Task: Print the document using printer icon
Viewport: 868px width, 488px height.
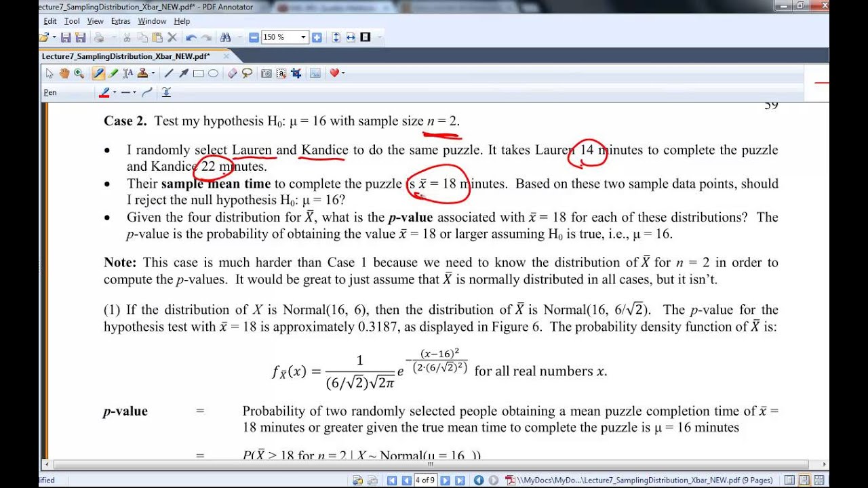Action: tap(99, 37)
